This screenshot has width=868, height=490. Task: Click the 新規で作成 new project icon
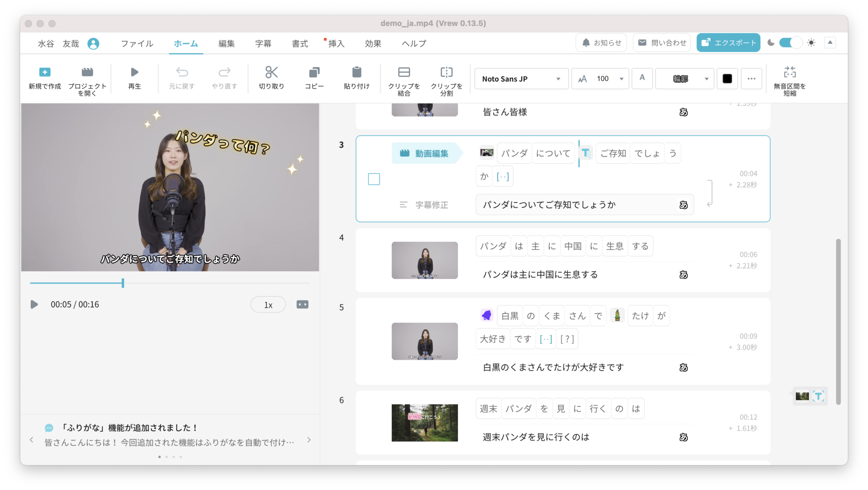(x=45, y=72)
